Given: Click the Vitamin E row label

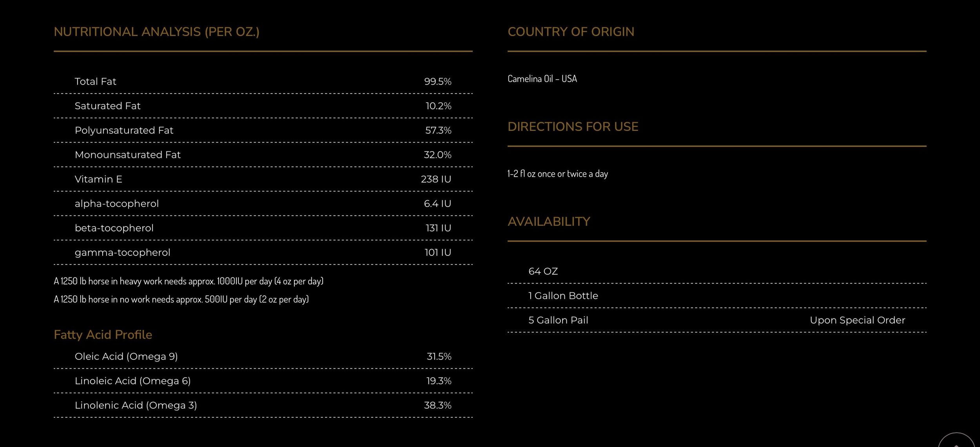Looking at the screenshot, I should click(x=98, y=179).
